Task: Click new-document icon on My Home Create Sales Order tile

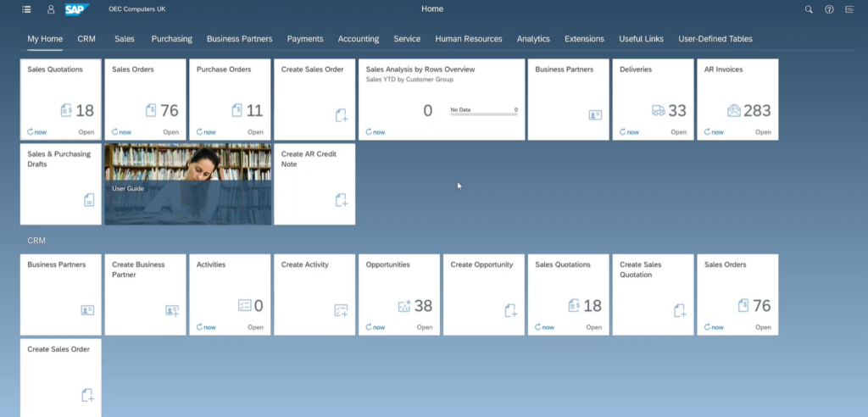Action: (x=342, y=115)
